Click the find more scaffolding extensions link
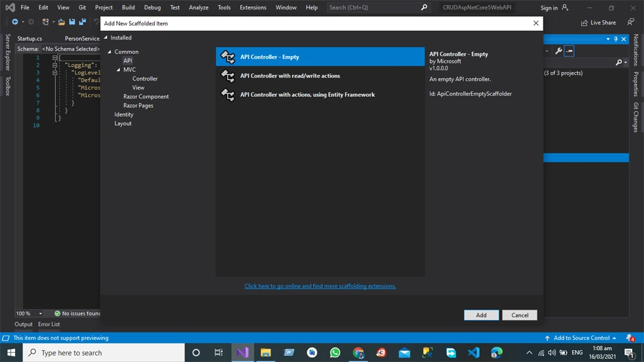Image resolution: width=644 pixels, height=362 pixels. coord(320,286)
